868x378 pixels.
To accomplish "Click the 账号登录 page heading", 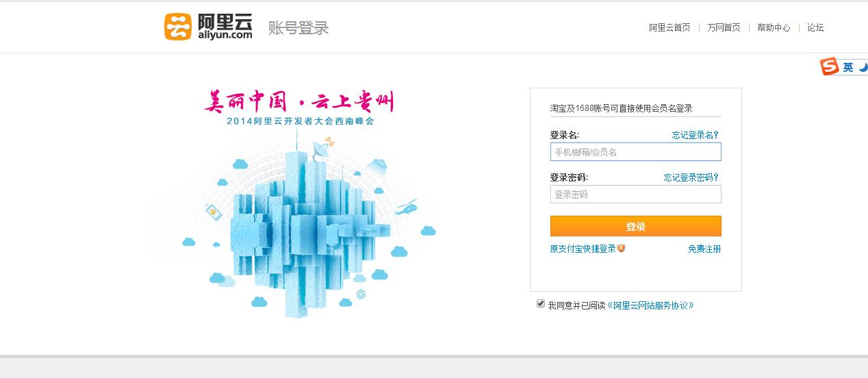I will [x=298, y=28].
